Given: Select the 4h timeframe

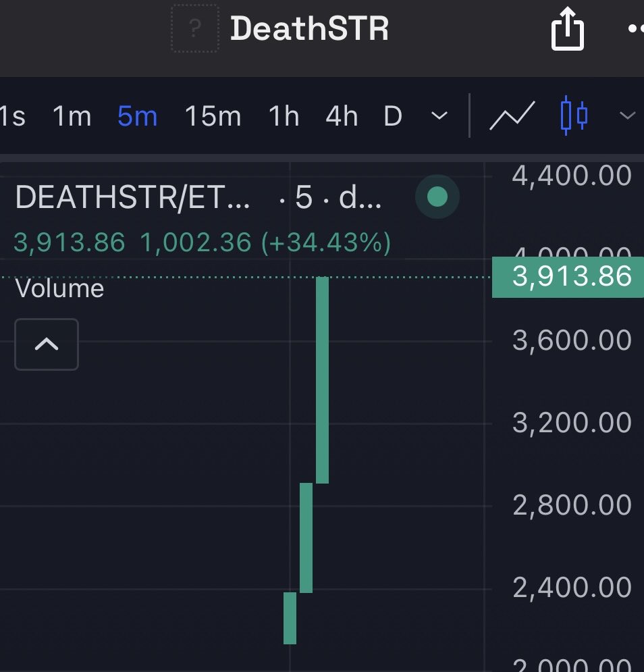Looking at the screenshot, I should coord(342,116).
